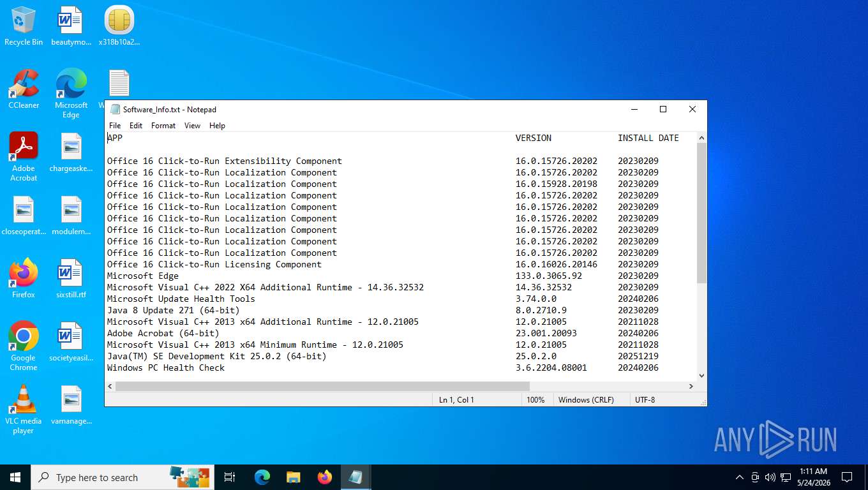Viewport: 868px width, 490px height.
Task: Click 'Adobe Acrobat (64-bit)' text line
Action: [163, 333]
